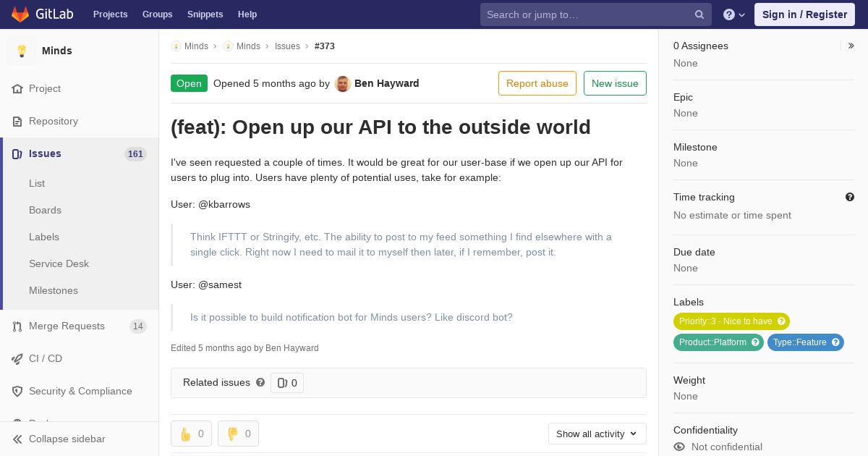Give a thumbs up reaction
Image resolution: width=868 pixels, height=456 pixels.
pyautogui.click(x=191, y=434)
